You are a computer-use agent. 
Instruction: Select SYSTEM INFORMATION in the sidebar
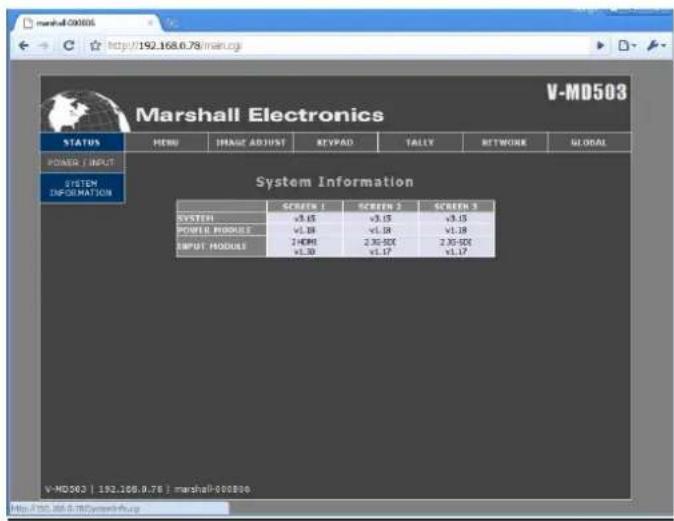click(x=82, y=188)
